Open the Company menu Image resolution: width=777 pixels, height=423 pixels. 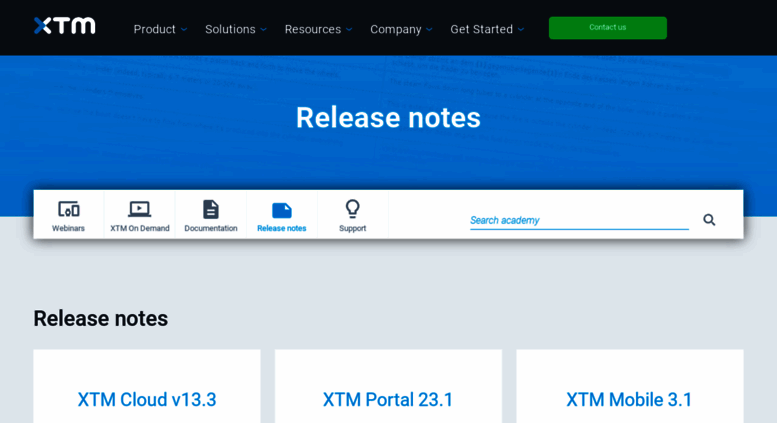(395, 29)
